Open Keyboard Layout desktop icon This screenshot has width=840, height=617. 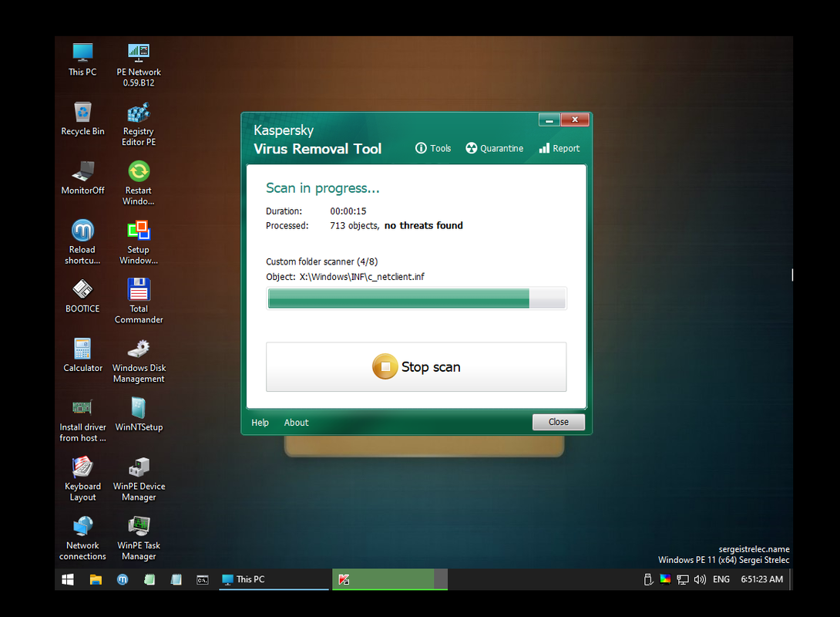82,479
